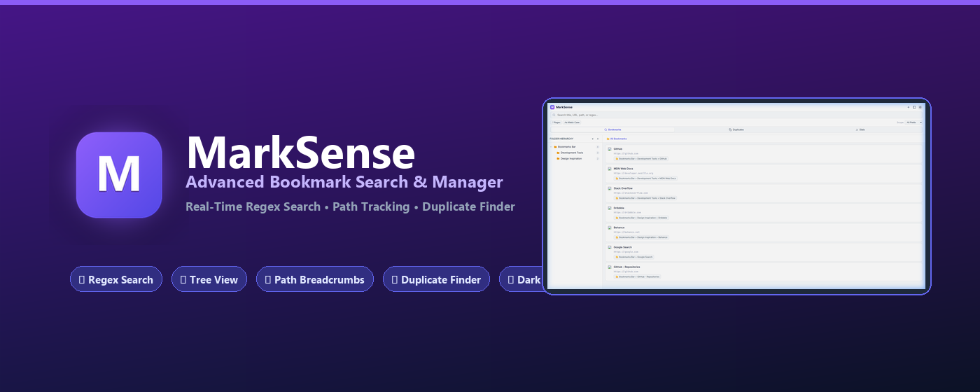Click MDN Web Docs path breadcrumb chip

pyautogui.click(x=645, y=178)
